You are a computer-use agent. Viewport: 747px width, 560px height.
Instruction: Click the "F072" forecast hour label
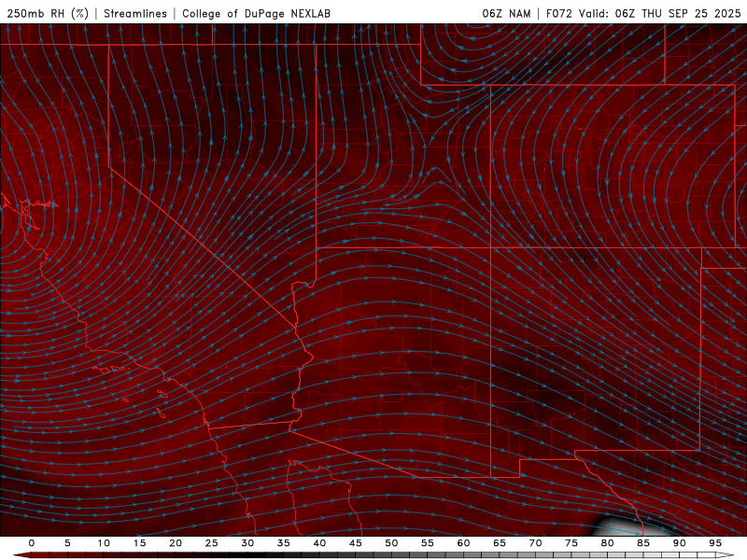559,13
